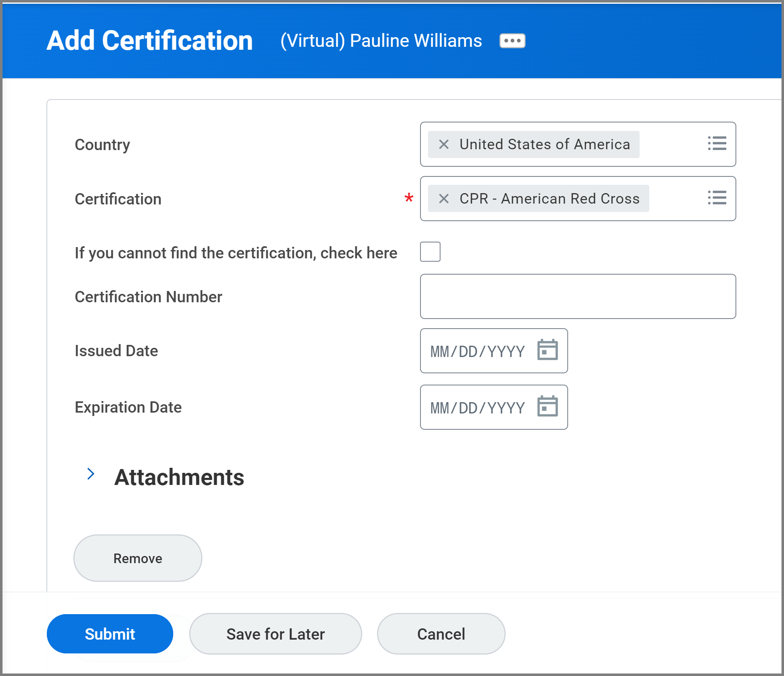Click Save for Later
784x676 pixels.
tap(275, 633)
